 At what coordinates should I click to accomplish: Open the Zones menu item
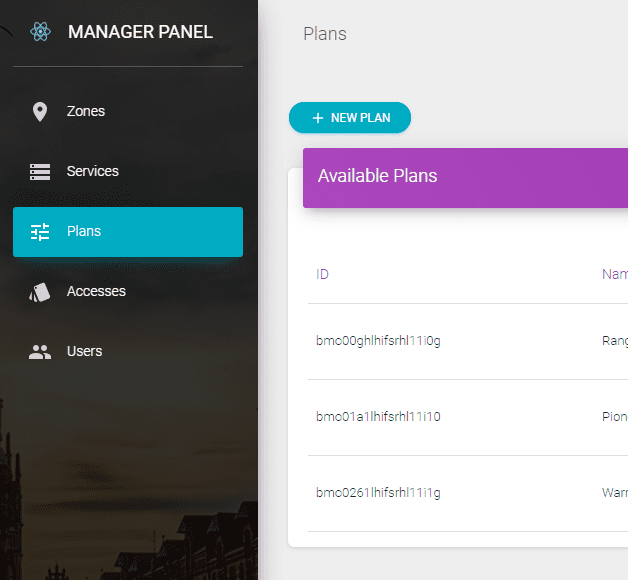[86, 111]
